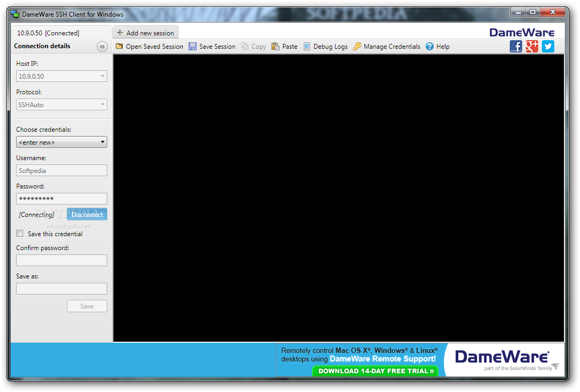Click the plus icon for new session

120,33
